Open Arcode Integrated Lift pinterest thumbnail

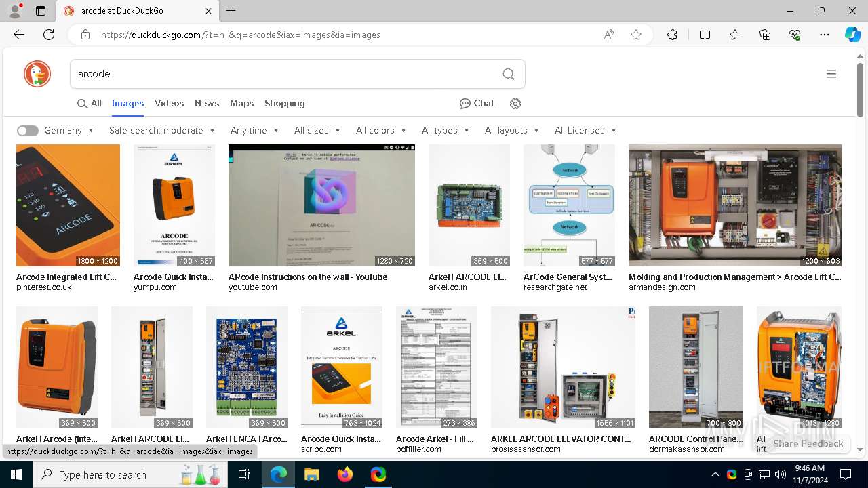point(68,205)
